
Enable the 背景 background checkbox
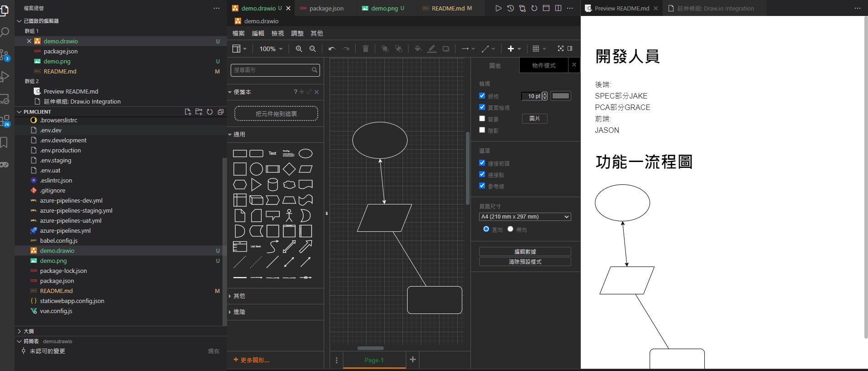(482, 119)
